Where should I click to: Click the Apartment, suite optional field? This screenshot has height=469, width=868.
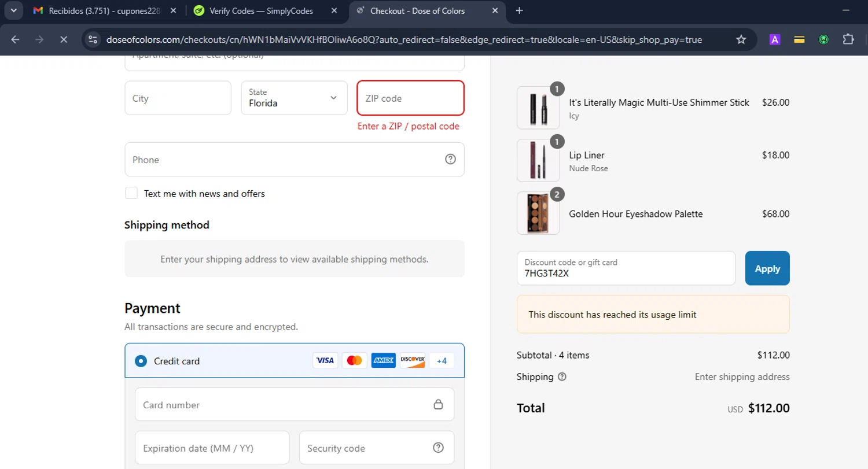pyautogui.click(x=294, y=62)
